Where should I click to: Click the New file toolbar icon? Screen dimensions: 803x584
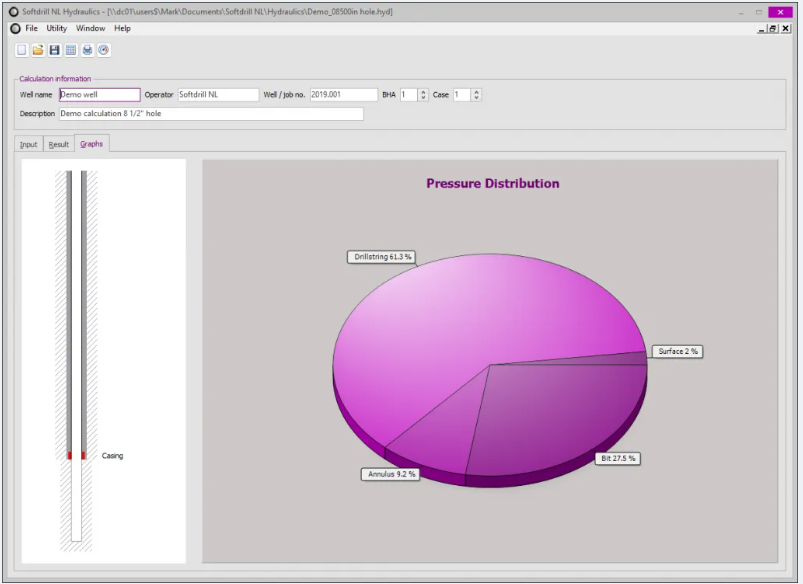coord(22,50)
